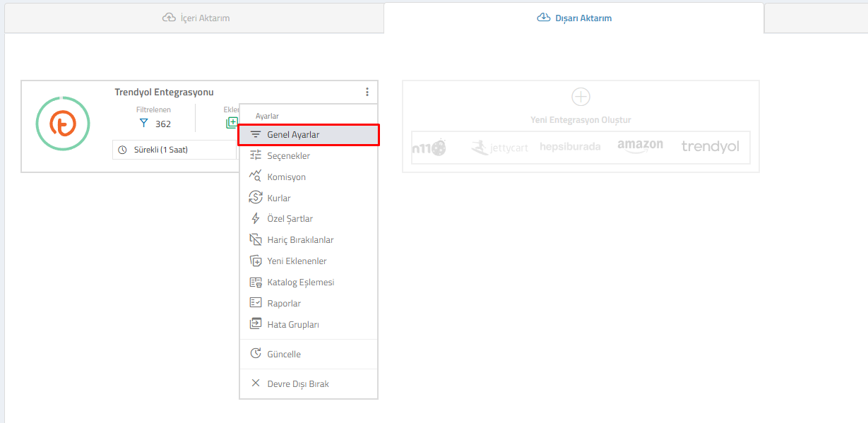Viewport: 868px width, 423px height.
Task: Switch to the İçeri Aktarım tab
Action: [196, 18]
